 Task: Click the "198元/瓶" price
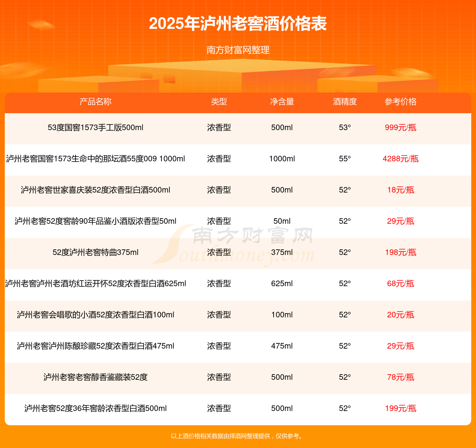(401, 252)
